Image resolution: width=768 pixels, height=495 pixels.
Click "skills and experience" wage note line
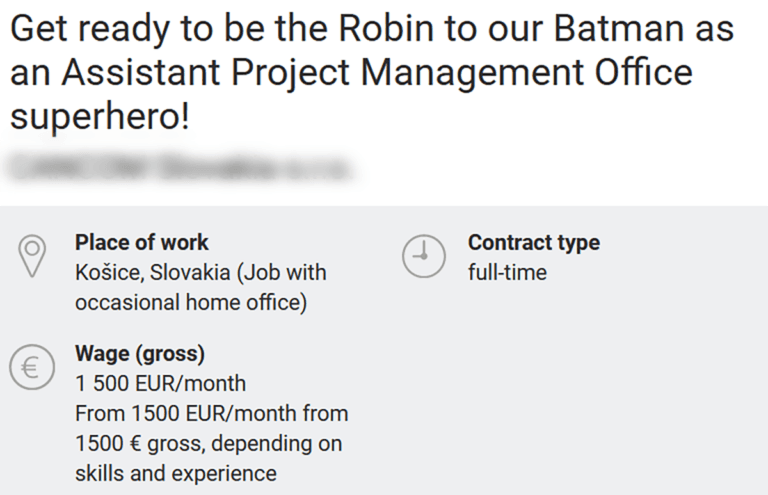tap(175, 473)
